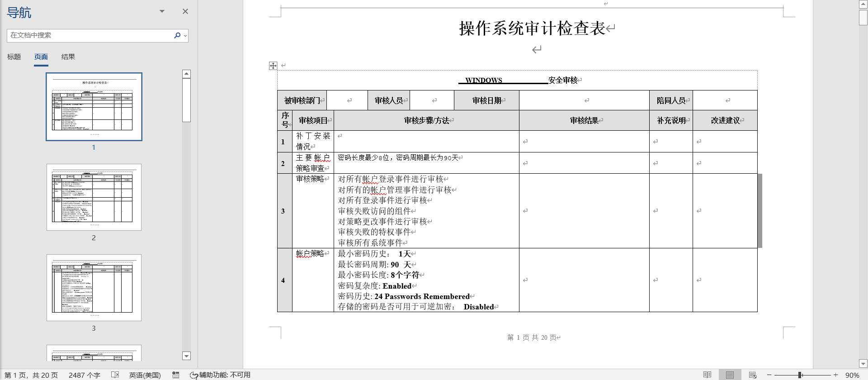The height and width of the screenshot is (380, 868).
Task: Click line 审核失败访问的组件
Action: (x=374, y=211)
